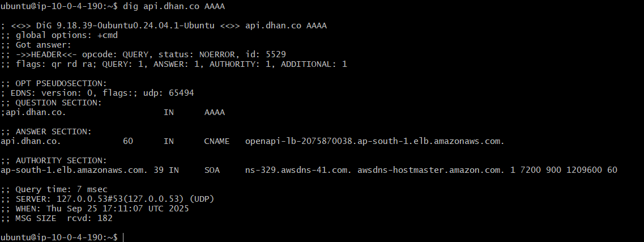The width and height of the screenshot is (644, 242).
Task: Click the ANSWER SECTION heading line
Action: (x=46, y=131)
